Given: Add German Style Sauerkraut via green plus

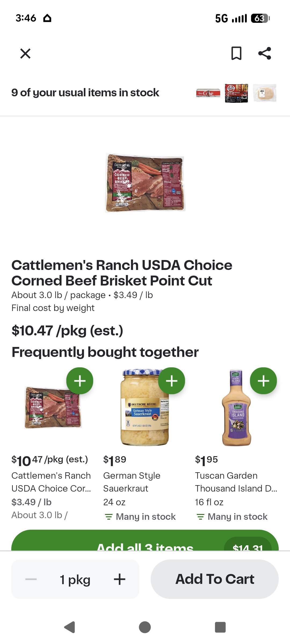Looking at the screenshot, I should click(x=172, y=381).
